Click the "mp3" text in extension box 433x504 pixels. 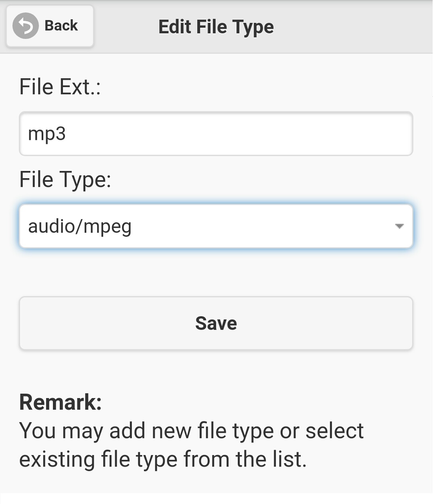coord(47,134)
